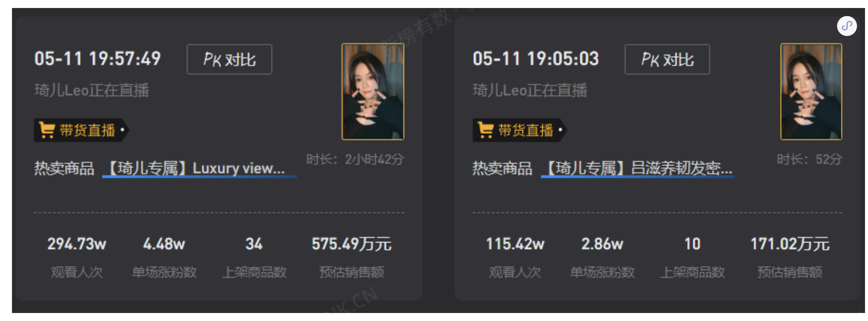Click the shopping cart icon on the right card
The image size is (868, 321).
pyautogui.click(x=485, y=130)
